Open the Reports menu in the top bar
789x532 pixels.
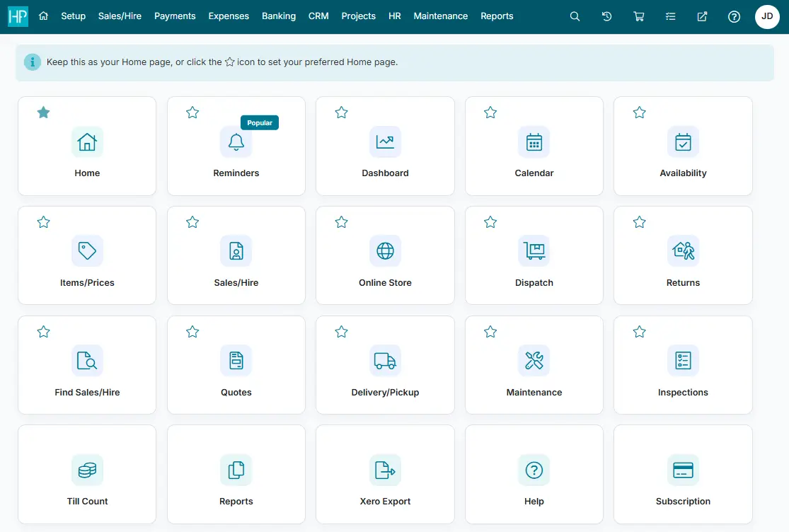[497, 16]
